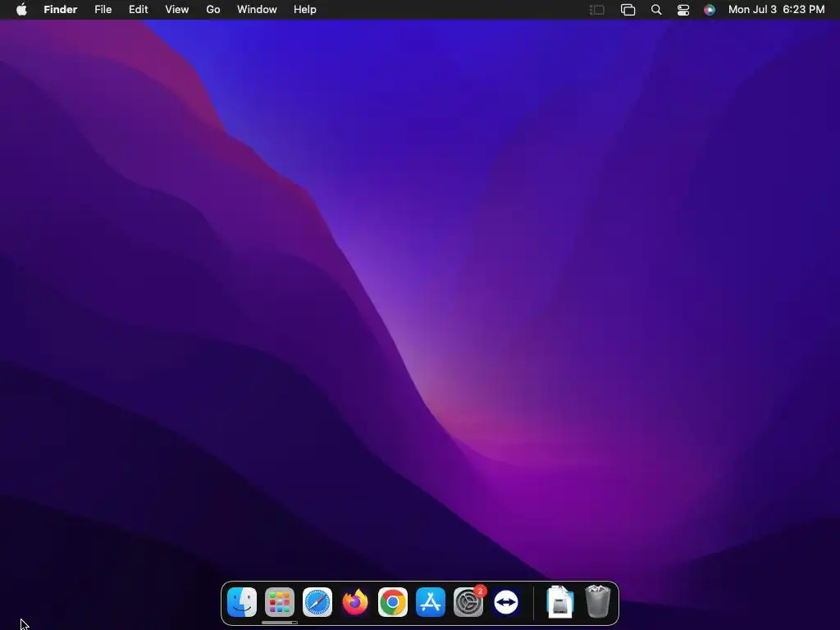Image resolution: width=840 pixels, height=630 pixels.
Task: Launch Google Chrome from the Dock
Action: coord(393,602)
